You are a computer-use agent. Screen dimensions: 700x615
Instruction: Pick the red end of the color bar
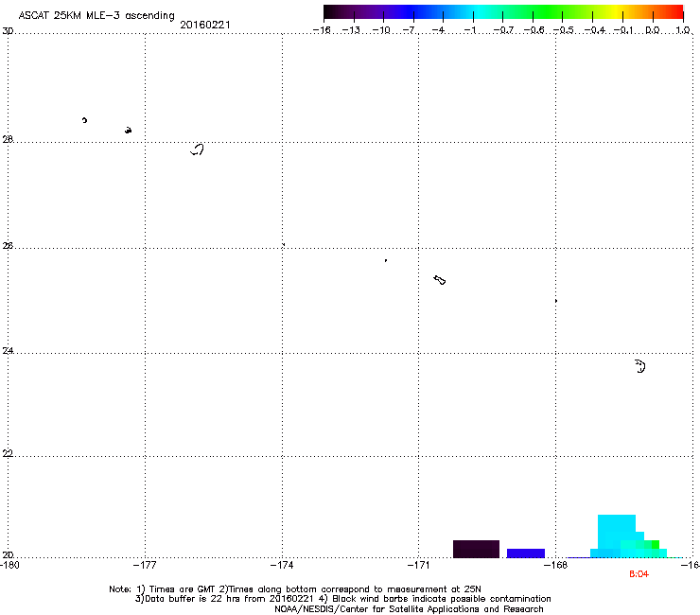[676, 12]
